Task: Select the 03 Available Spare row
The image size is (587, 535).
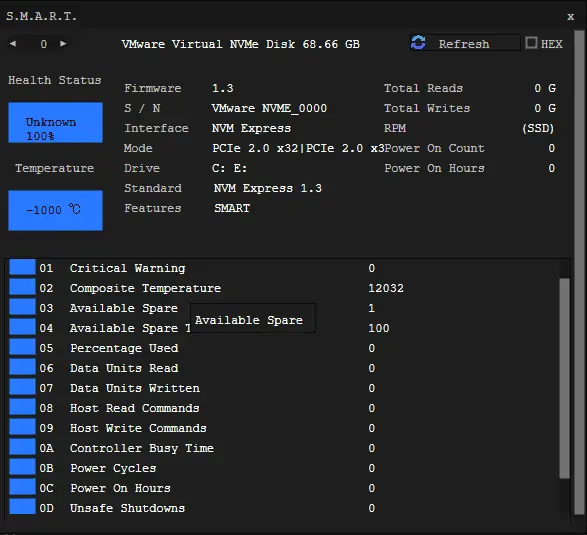Action: [283, 308]
